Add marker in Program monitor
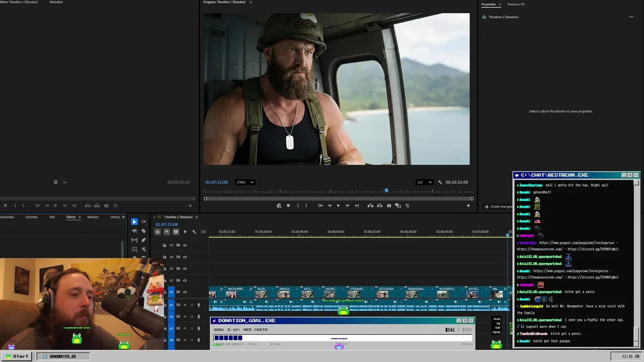The image size is (644, 362). pos(288,205)
